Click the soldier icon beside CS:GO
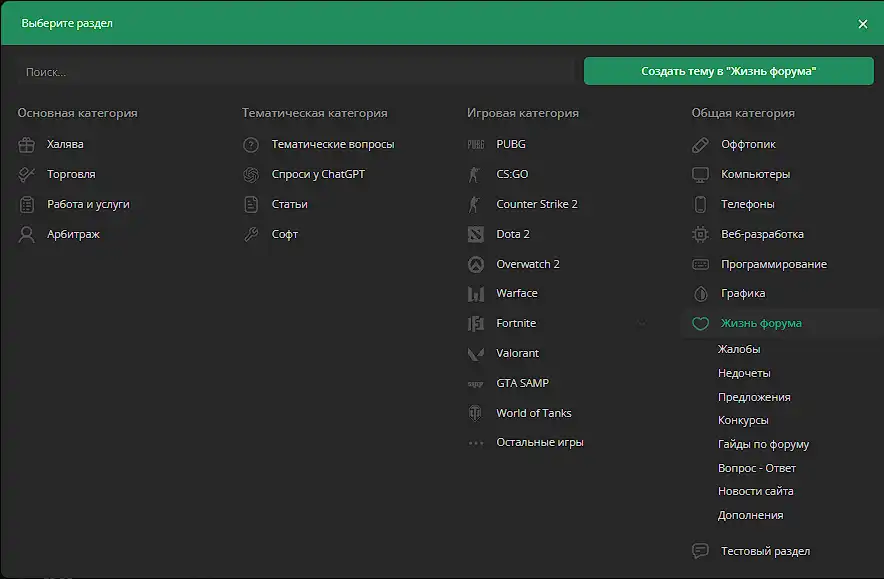 pyautogui.click(x=475, y=175)
